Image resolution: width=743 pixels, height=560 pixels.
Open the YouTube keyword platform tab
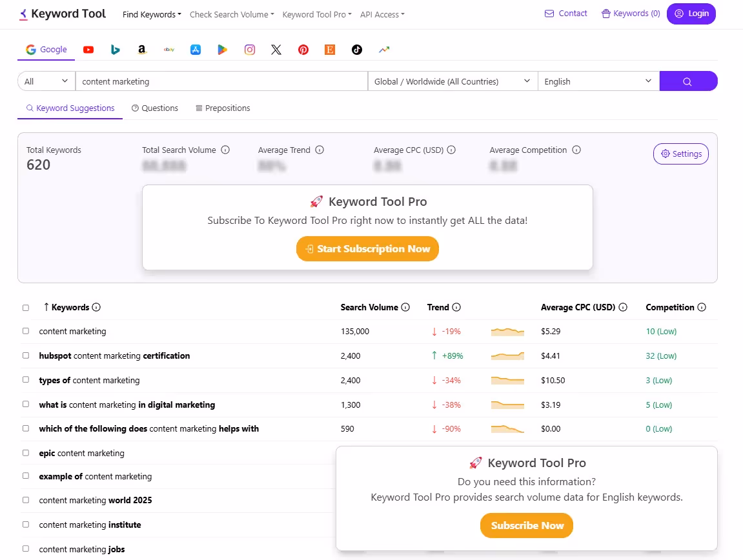[x=88, y=50]
